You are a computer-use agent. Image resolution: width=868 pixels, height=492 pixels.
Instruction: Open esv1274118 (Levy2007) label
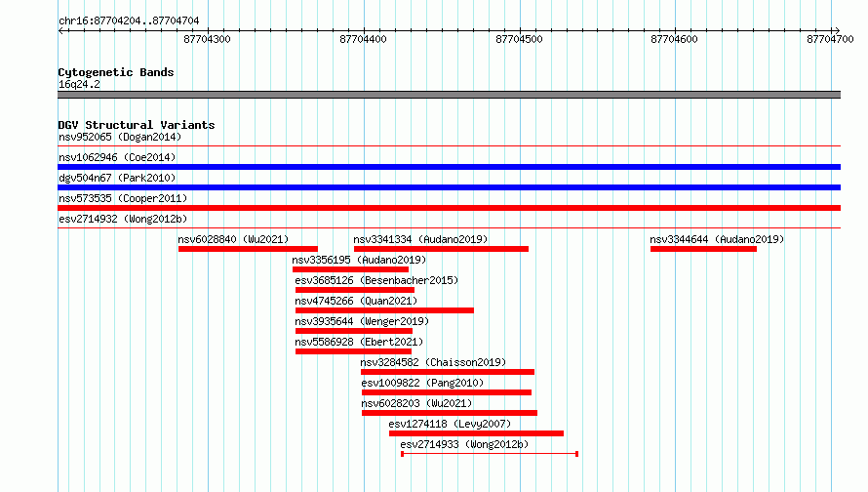pos(450,424)
